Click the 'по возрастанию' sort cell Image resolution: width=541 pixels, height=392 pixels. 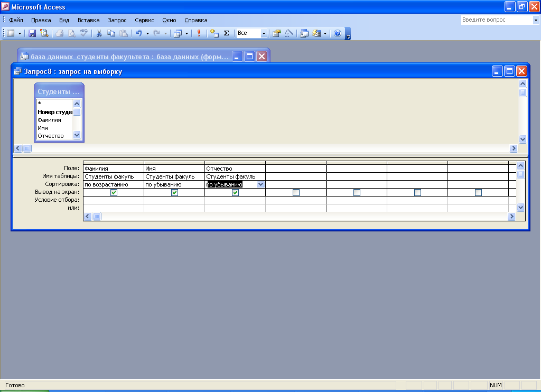(x=114, y=184)
